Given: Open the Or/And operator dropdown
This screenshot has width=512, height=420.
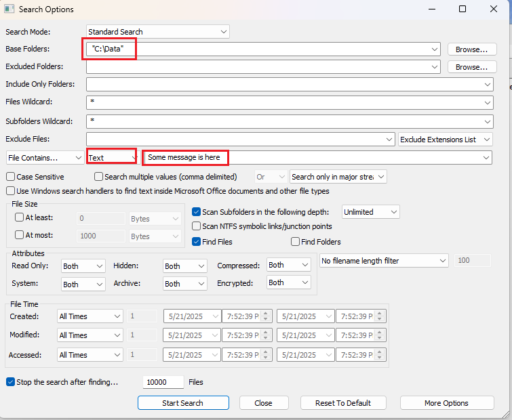Looking at the screenshot, I should (x=271, y=177).
